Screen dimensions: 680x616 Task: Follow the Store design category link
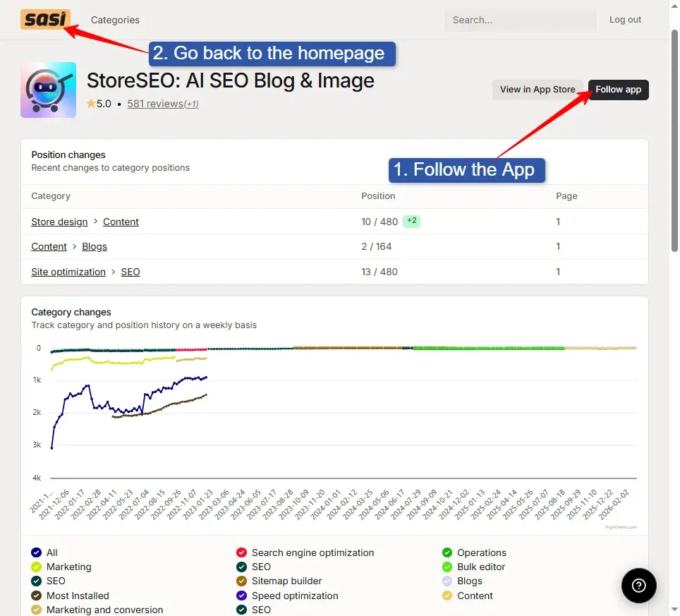(x=59, y=222)
